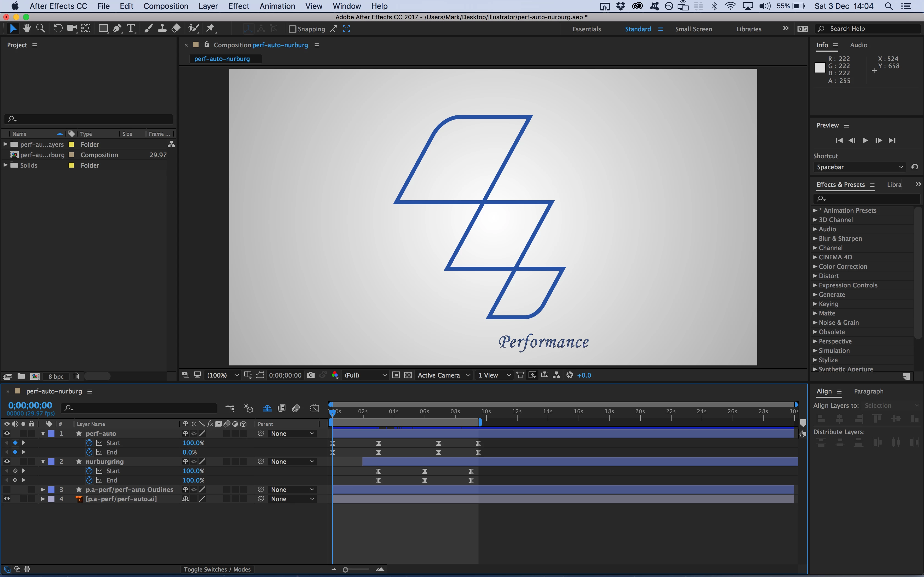924x577 pixels.
Task: Adjust the timeline zoom slider
Action: click(346, 570)
